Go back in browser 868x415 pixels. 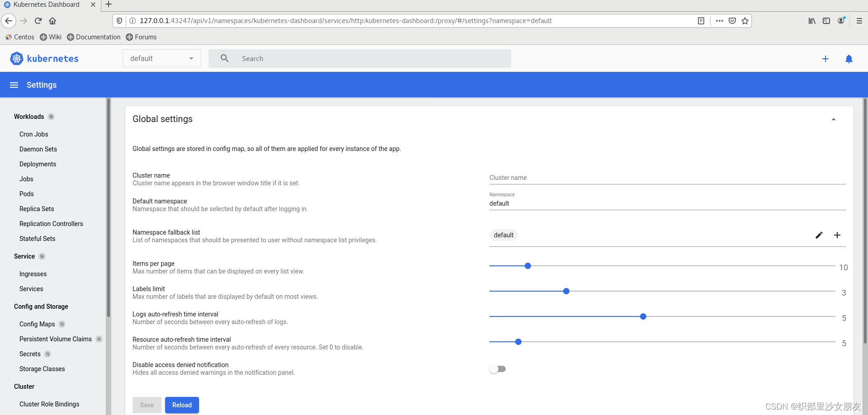9,21
